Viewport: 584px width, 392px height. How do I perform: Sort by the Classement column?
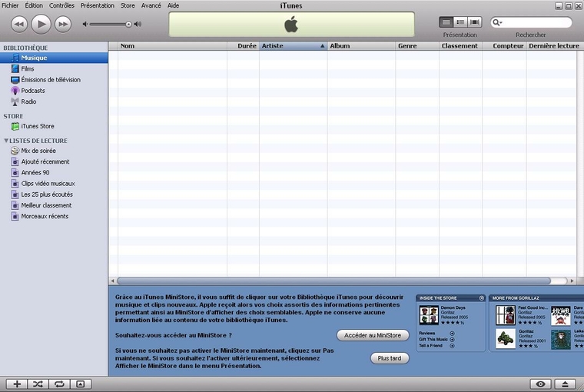[460, 46]
